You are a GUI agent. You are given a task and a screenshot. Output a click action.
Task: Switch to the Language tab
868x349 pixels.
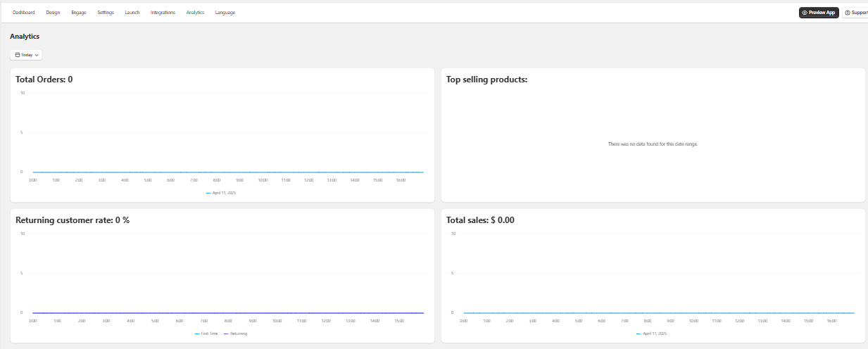pyautogui.click(x=225, y=13)
